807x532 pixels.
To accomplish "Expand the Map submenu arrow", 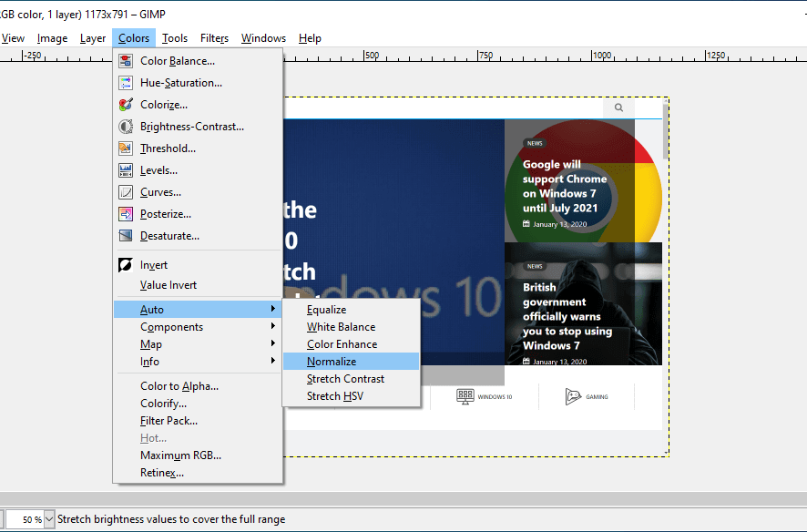I will (x=272, y=343).
